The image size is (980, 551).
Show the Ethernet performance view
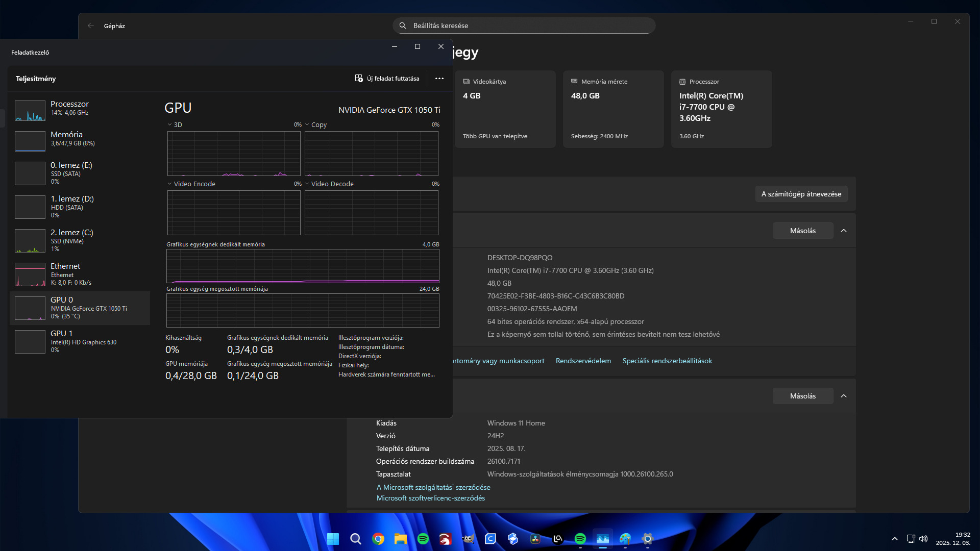point(80,274)
